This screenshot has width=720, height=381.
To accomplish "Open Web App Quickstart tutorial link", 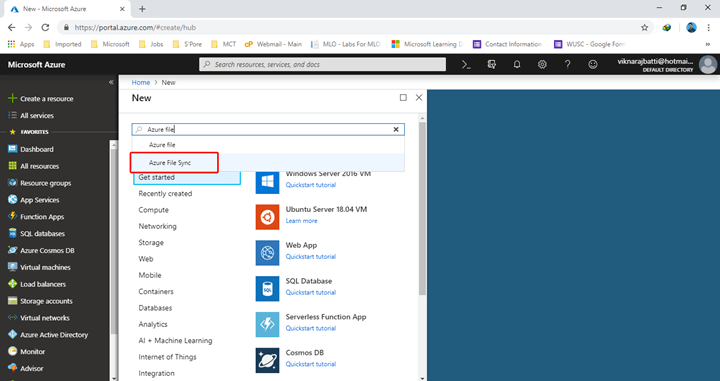I will click(x=311, y=257).
